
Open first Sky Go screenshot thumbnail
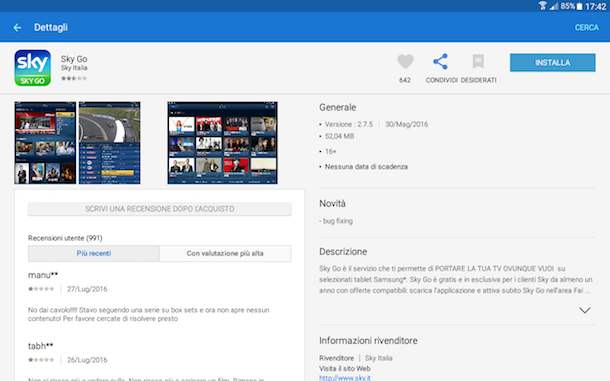tap(45, 143)
